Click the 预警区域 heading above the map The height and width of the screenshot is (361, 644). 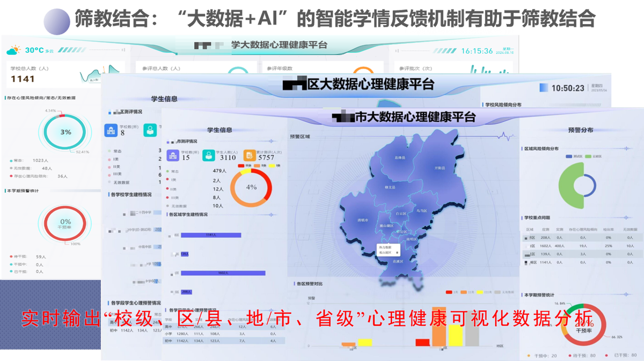tap(299, 137)
